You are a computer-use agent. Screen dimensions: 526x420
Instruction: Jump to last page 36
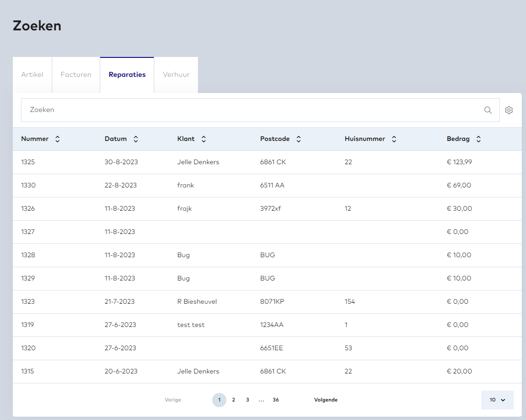(x=276, y=400)
